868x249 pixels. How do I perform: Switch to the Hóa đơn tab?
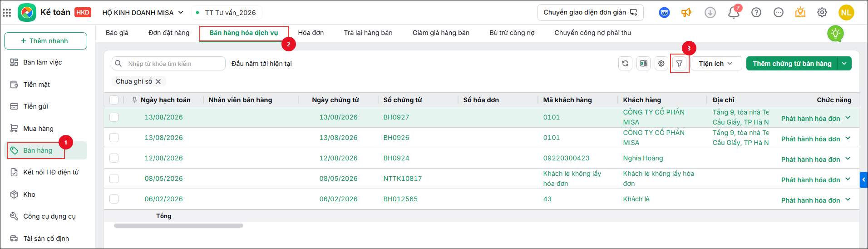[311, 33]
